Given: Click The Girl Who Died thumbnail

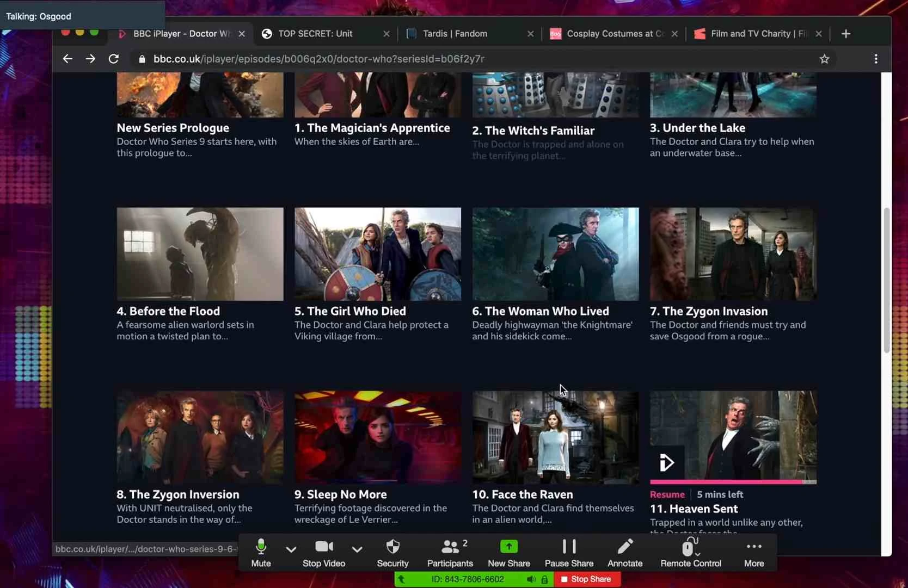Looking at the screenshot, I should click(378, 254).
